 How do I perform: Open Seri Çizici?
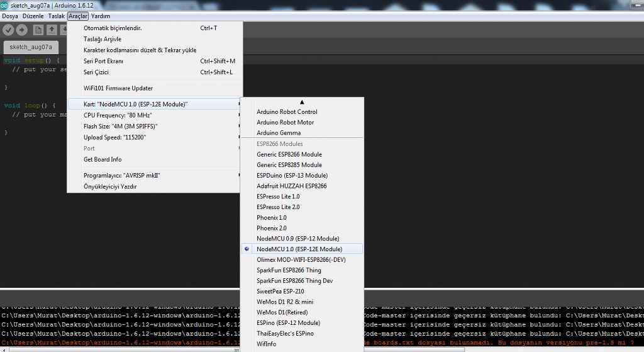pyautogui.click(x=155, y=72)
